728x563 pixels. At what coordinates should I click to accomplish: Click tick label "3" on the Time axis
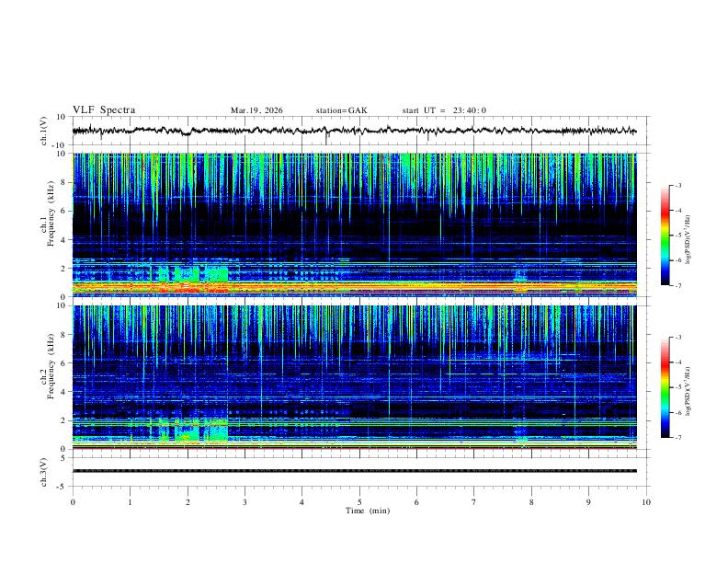[x=245, y=502]
